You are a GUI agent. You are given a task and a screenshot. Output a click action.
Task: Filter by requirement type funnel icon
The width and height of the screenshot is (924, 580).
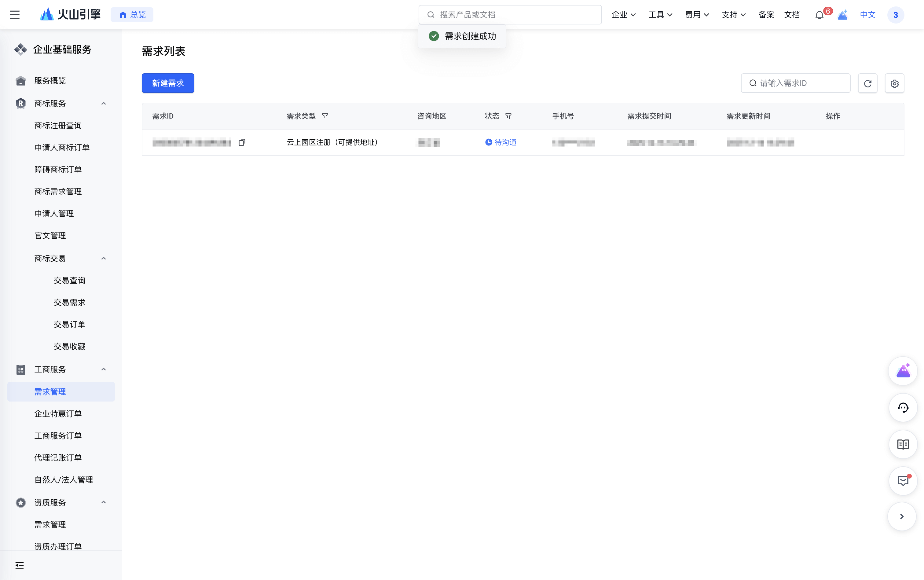pyautogui.click(x=325, y=116)
